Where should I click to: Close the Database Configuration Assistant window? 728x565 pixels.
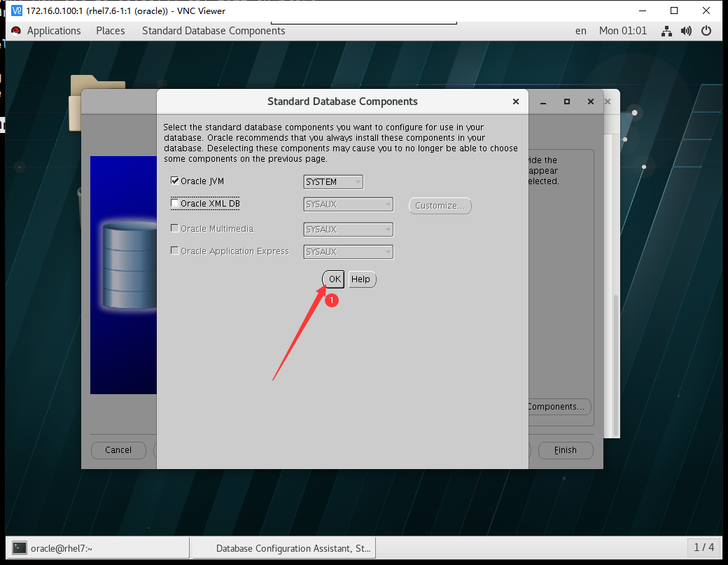coord(591,102)
